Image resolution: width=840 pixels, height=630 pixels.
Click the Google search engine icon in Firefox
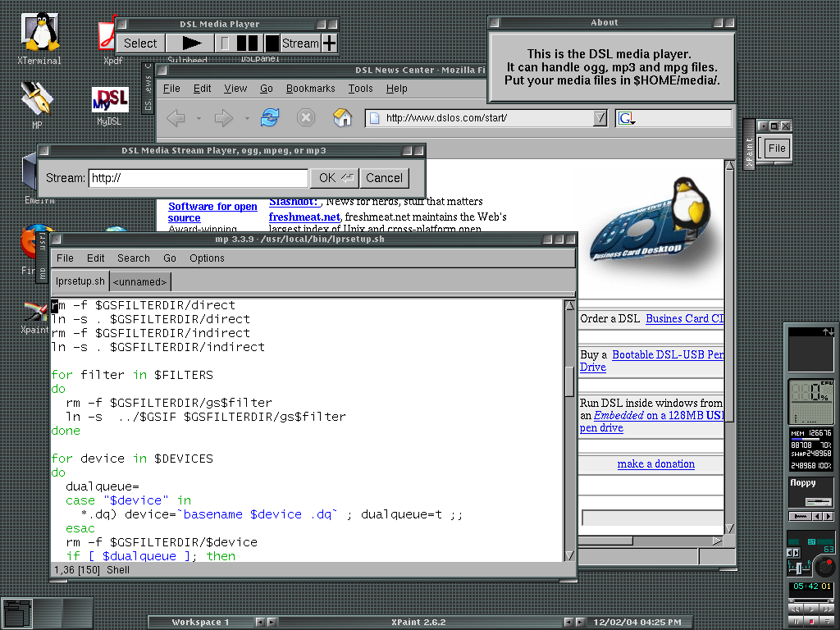[x=626, y=118]
